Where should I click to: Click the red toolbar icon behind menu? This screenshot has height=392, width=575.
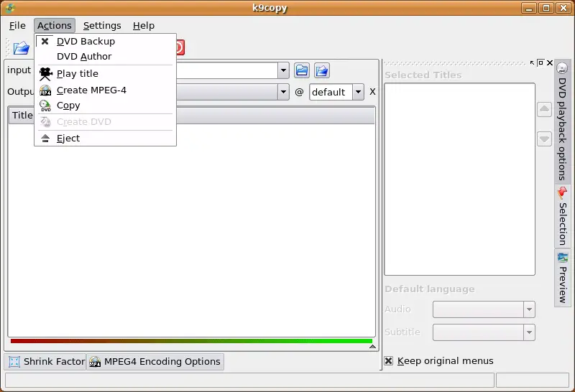point(180,47)
